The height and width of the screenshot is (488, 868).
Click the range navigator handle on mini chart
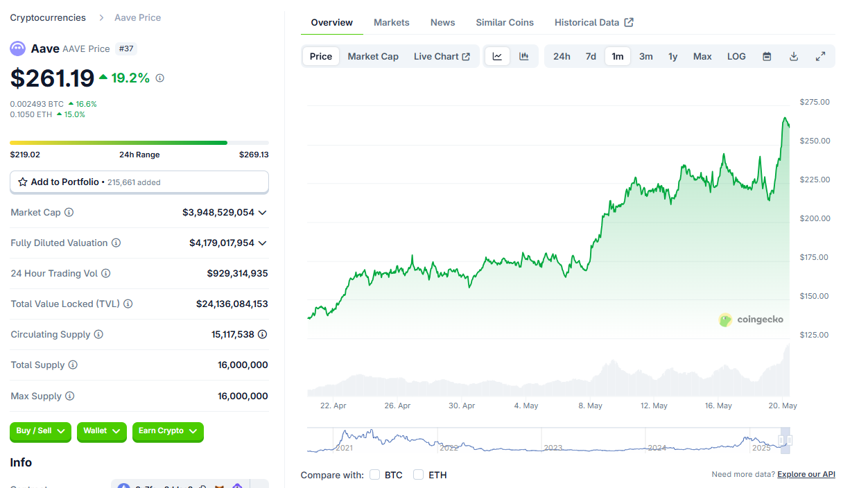point(785,440)
